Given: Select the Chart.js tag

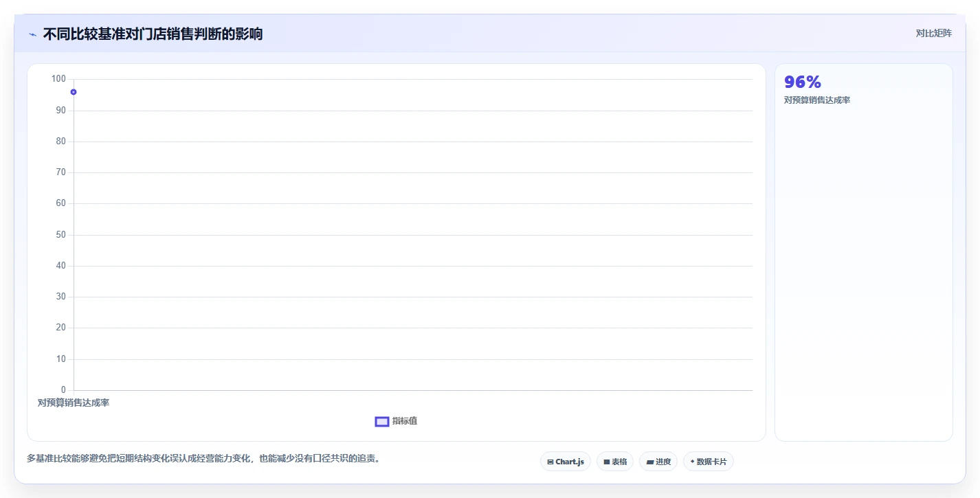Looking at the screenshot, I should coord(566,462).
